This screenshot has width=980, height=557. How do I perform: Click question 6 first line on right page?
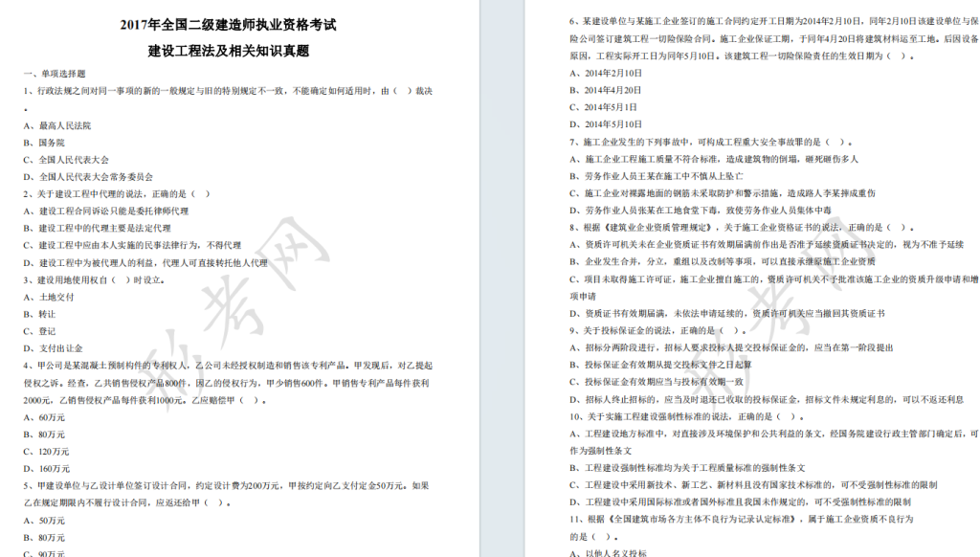pyautogui.click(x=773, y=21)
